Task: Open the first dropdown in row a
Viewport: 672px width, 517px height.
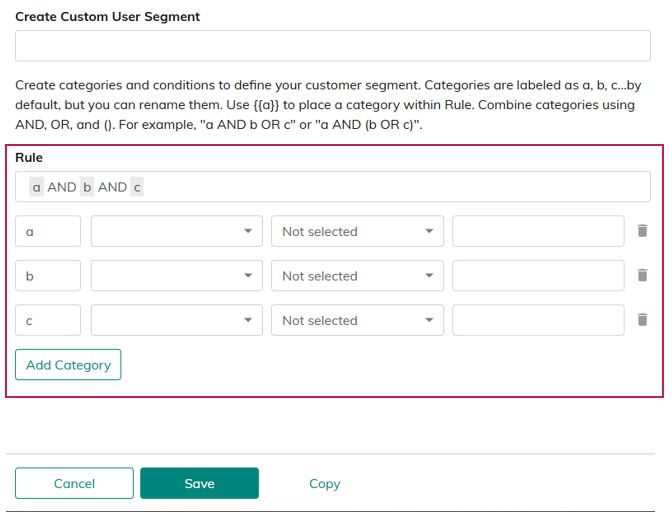Action: coord(176,231)
